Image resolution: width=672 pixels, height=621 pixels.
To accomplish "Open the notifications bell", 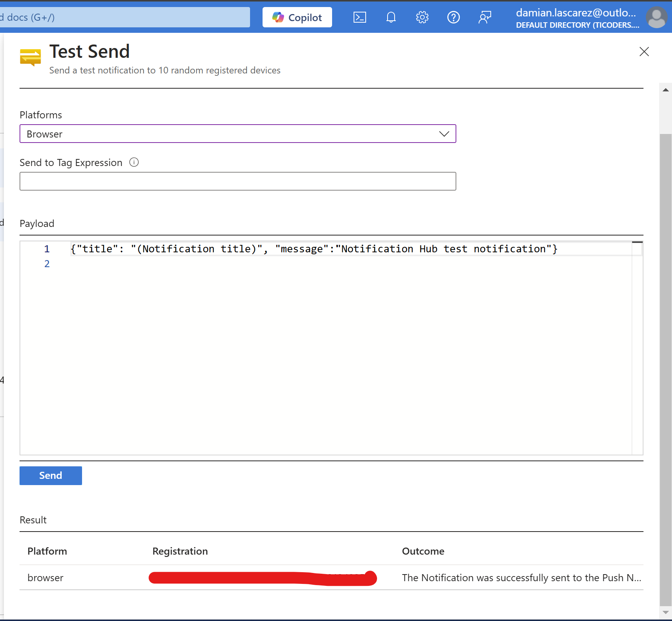I will 391,17.
